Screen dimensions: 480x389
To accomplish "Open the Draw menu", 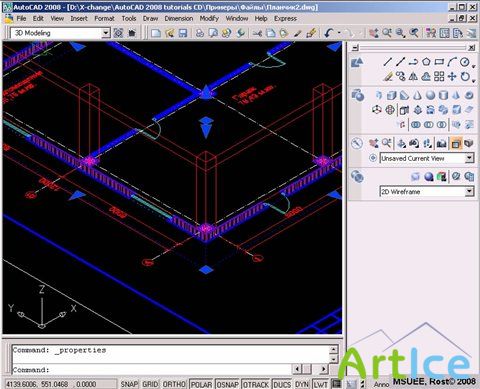I will click(x=150, y=19).
